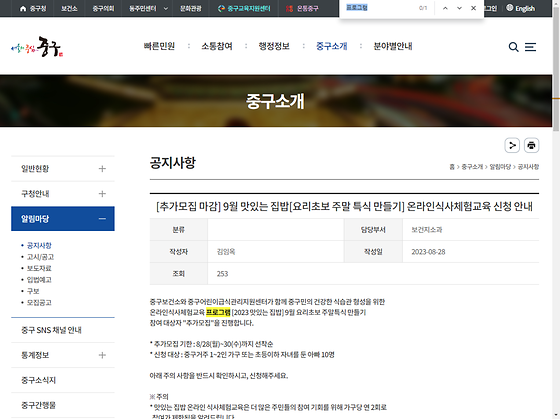Open the 문화관광 top bar link
This screenshot has width=560, height=419.
191,9
